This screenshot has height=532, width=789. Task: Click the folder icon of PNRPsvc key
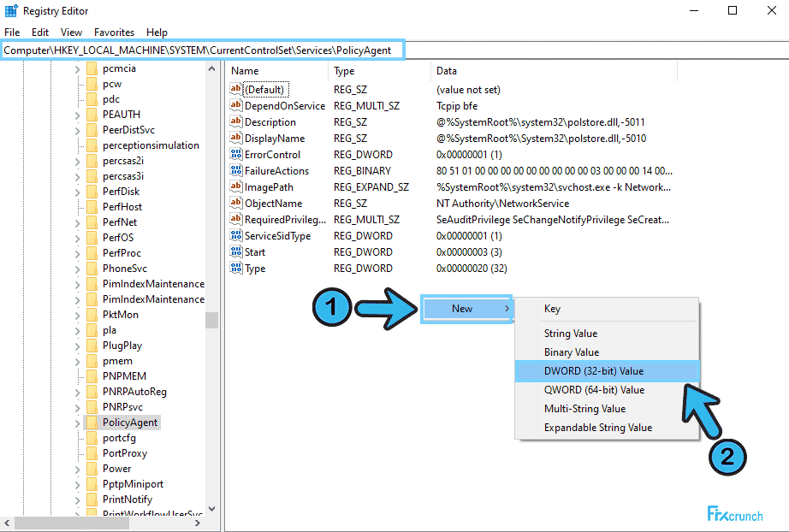coord(92,407)
